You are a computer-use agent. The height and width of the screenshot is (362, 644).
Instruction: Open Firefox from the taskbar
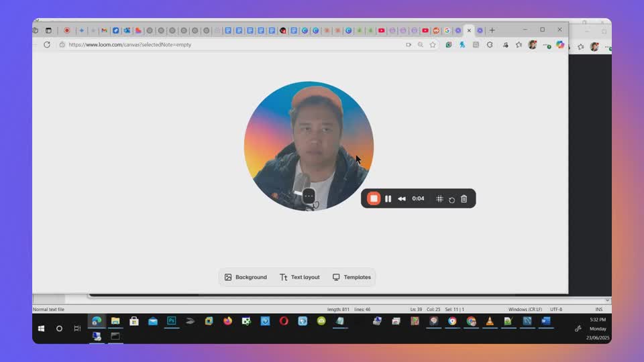(227, 321)
